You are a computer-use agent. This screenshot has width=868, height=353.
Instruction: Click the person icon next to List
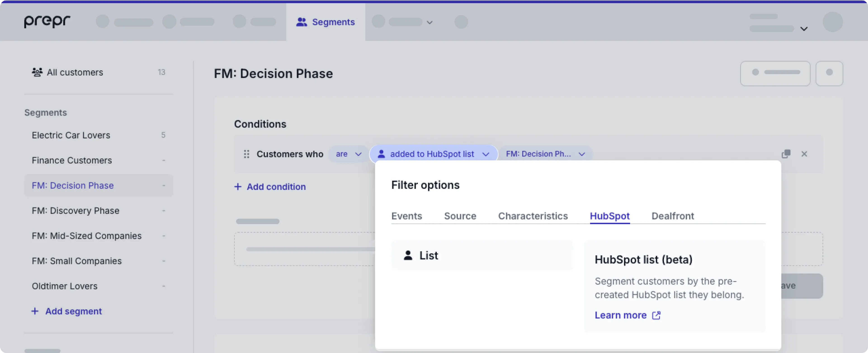click(x=408, y=255)
